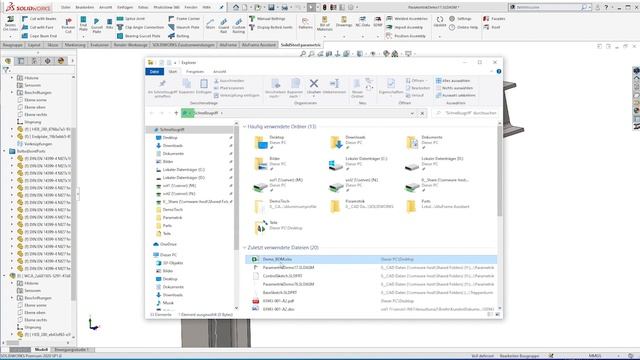Open Online Help in the ribbon
This screenshot has width=640, height=360.
(463, 27)
